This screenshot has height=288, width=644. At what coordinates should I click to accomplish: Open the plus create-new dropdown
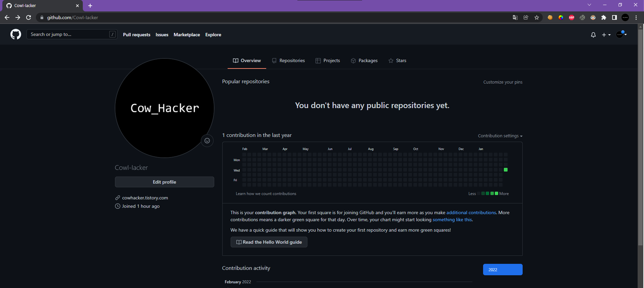(x=606, y=35)
